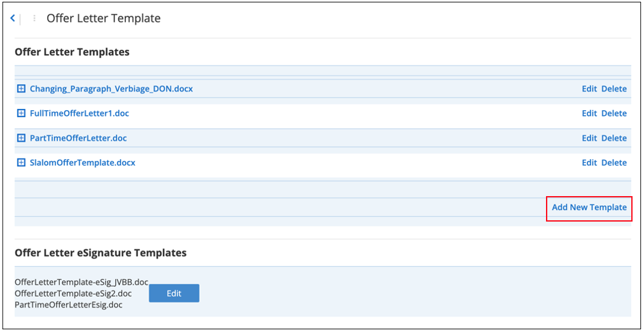Click the blue Edit button for eSignature templates
644x333 pixels.
174,293
